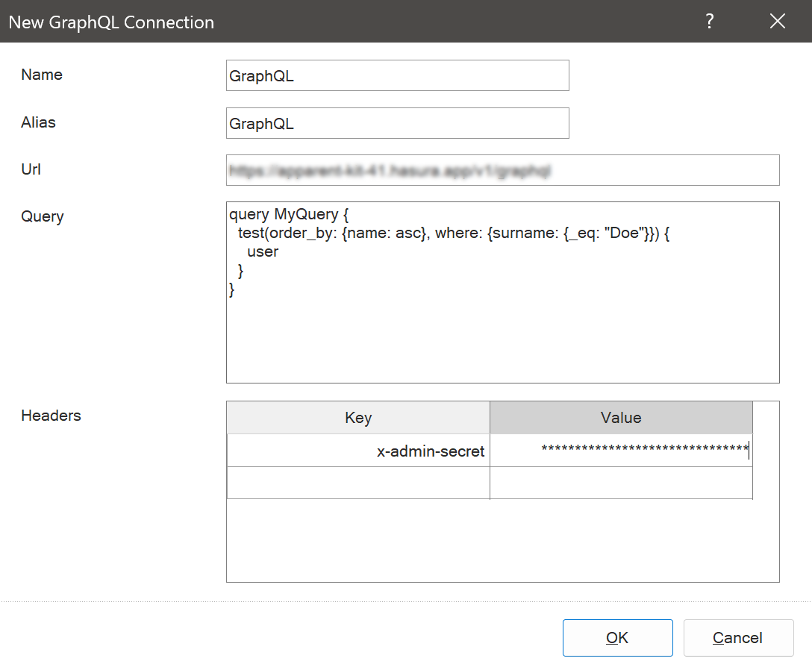Image resolution: width=812 pixels, height=667 pixels.
Task: Click the New GraphQL Connection title text
Action: [111, 22]
